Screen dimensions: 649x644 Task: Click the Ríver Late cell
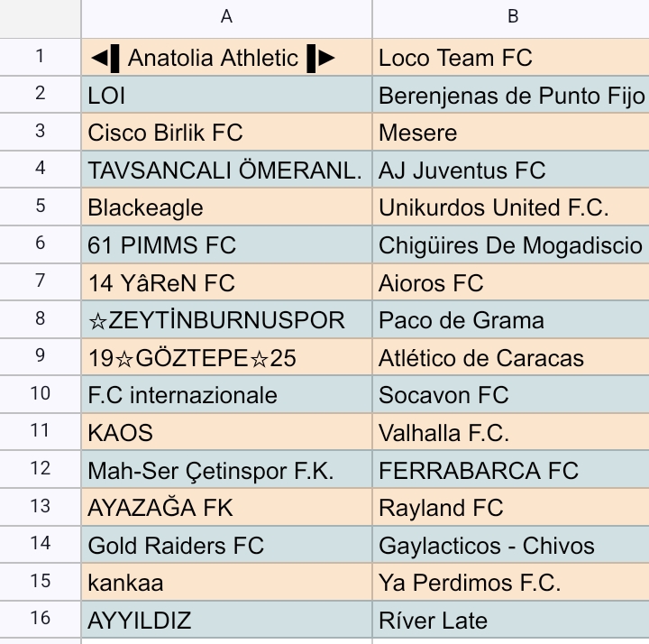coord(511,619)
